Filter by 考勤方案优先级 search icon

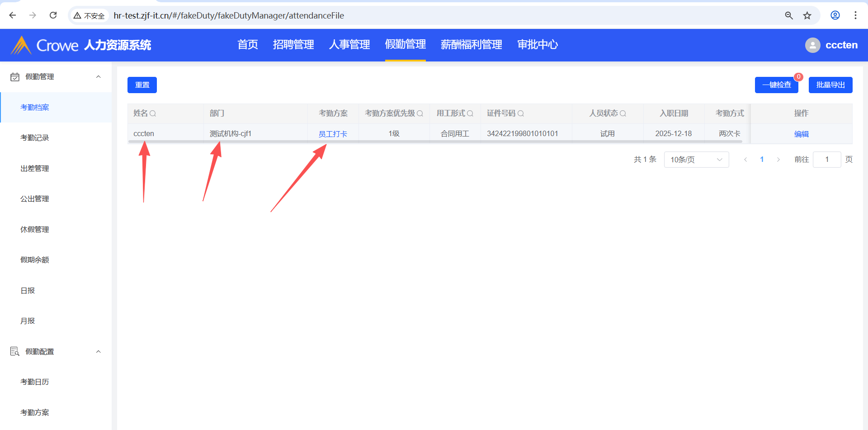420,113
